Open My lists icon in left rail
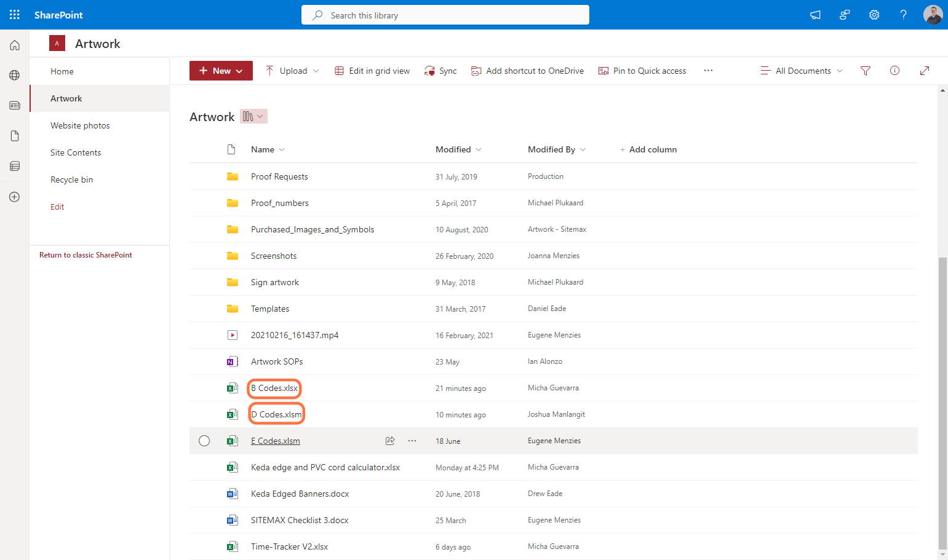This screenshot has width=948, height=560. click(15, 166)
